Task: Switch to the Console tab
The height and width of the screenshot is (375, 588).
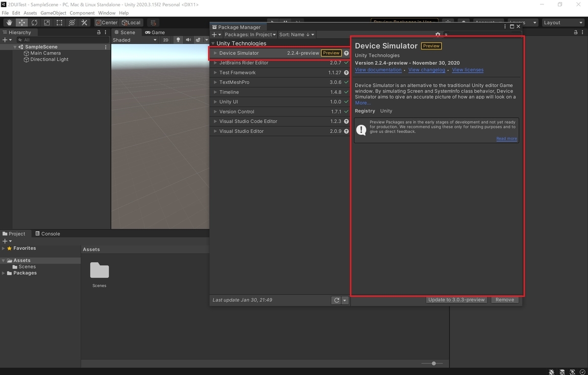Action: pyautogui.click(x=47, y=234)
